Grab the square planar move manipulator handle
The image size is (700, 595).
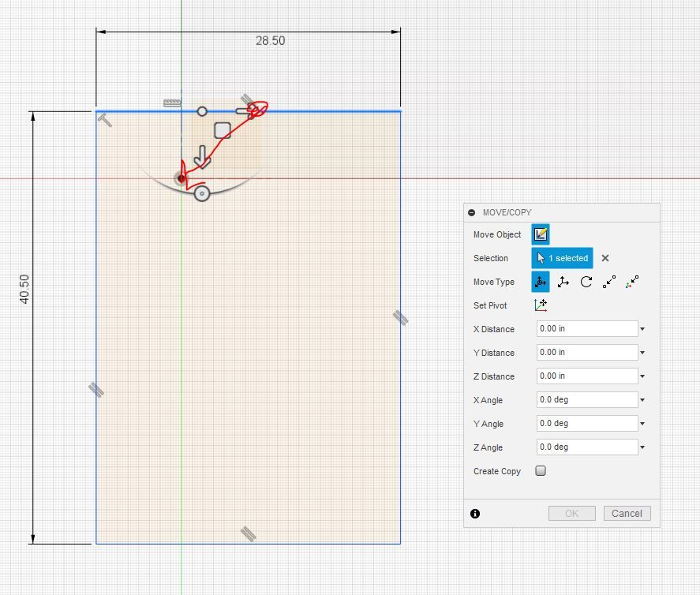coord(223,130)
